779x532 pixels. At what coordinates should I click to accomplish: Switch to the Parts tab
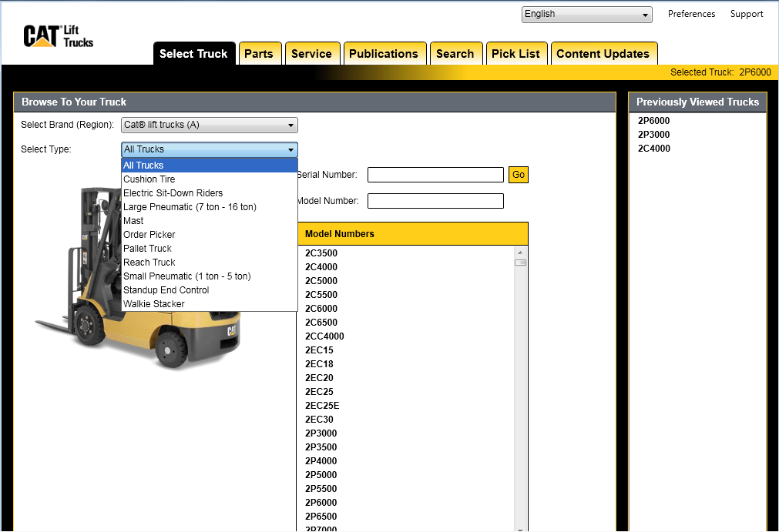pyautogui.click(x=259, y=54)
